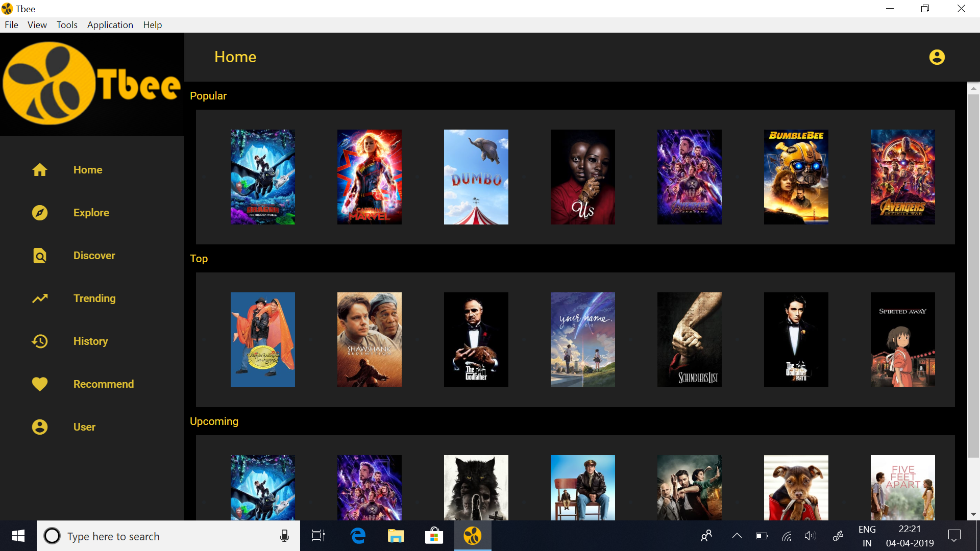980x551 pixels.
Task: Open the History page
Action: pyautogui.click(x=90, y=341)
